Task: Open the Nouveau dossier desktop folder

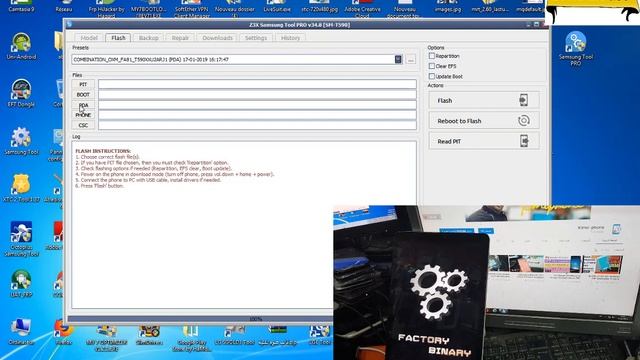Action: (234, 8)
